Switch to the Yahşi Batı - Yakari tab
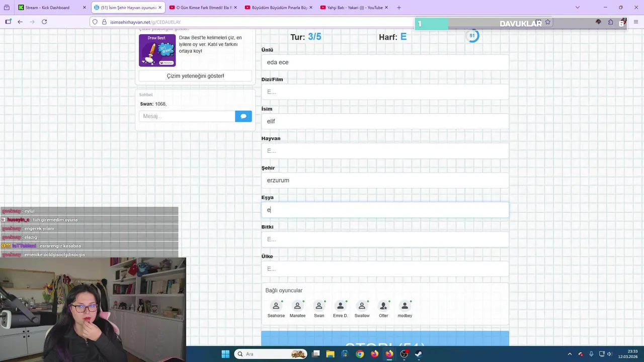The width and height of the screenshot is (644, 362). (x=354, y=8)
